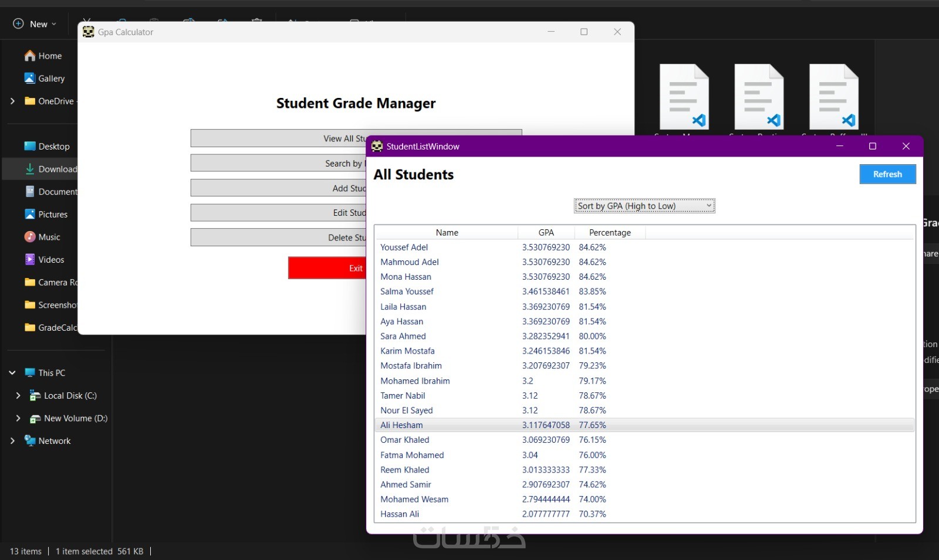
Task: Select New Volume (D:) in navigation pane
Action: (x=69, y=419)
